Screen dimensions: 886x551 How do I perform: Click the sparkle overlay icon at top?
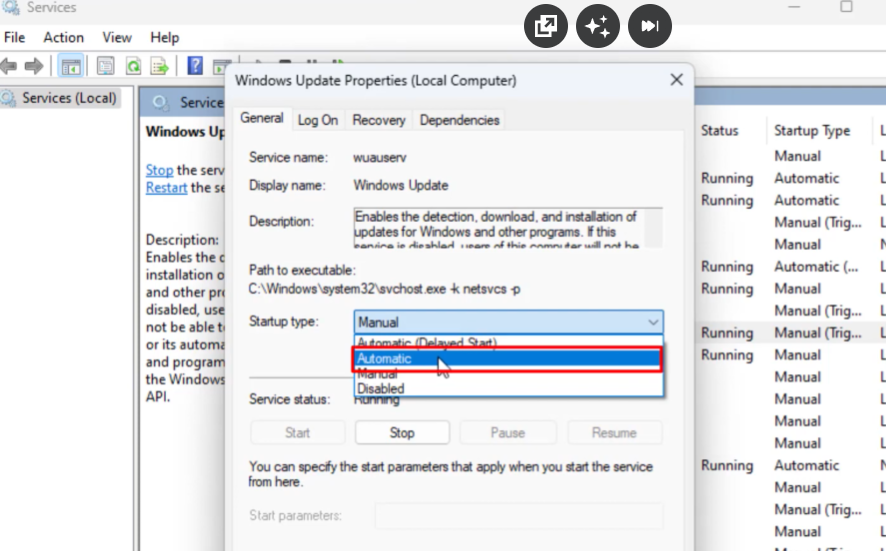(597, 26)
